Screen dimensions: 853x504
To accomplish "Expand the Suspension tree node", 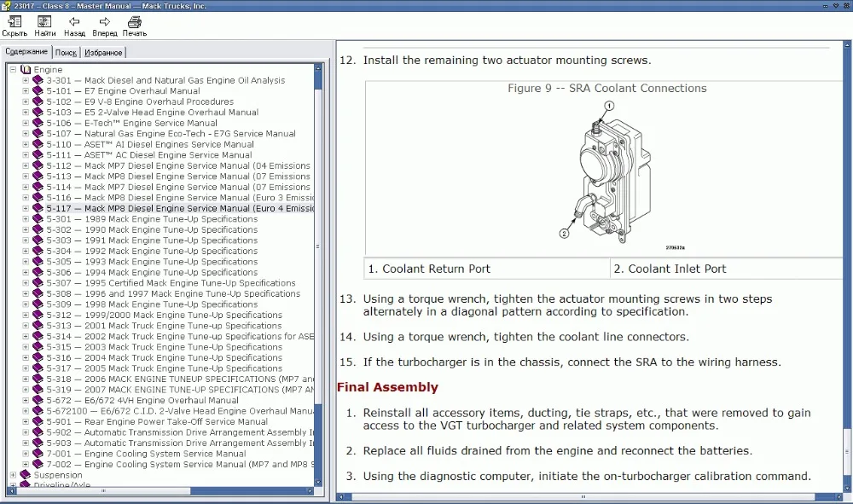I will (x=13, y=475).
